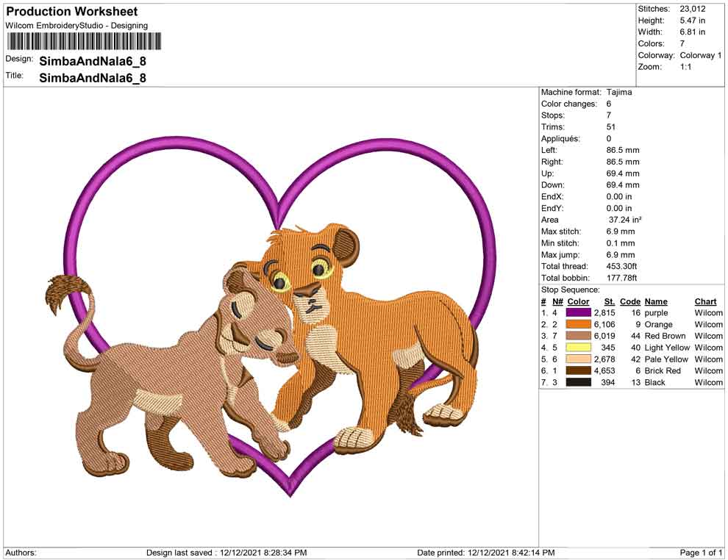Click the Appliqués value '0'
This screenshot has width=728, height=560.
pos(609,138)
